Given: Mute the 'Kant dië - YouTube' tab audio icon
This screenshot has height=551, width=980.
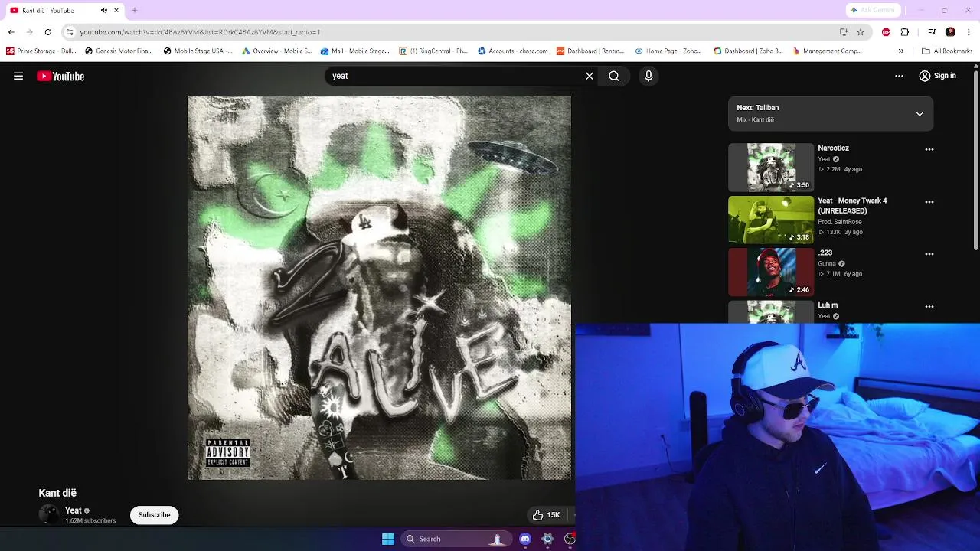Looking at the screenshot, I should (x=104, y=10).
